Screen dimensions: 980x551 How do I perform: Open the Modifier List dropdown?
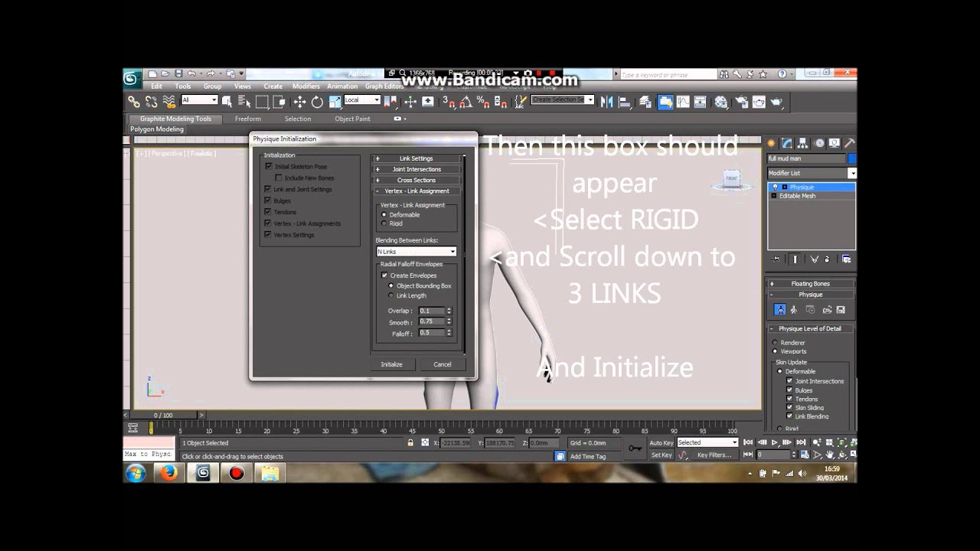tap(812, 174)
